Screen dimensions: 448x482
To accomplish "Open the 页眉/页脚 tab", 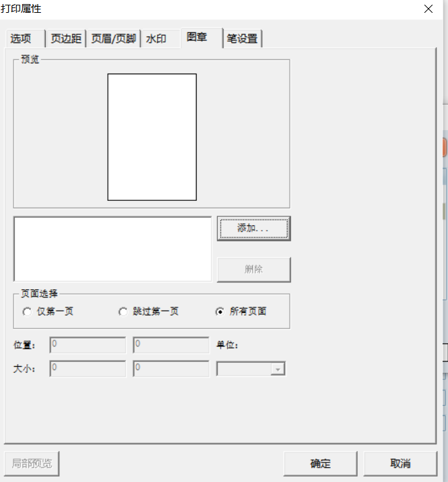I will [113, 38].
